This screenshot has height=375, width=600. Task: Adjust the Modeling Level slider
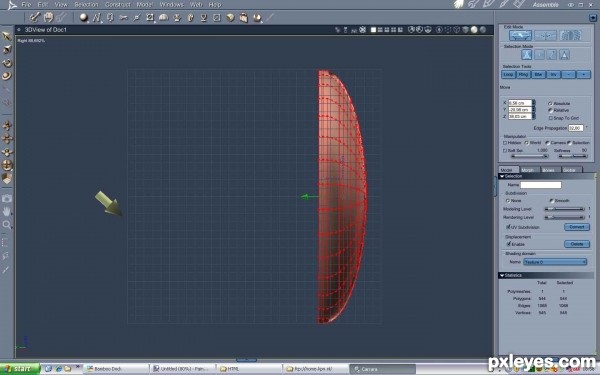coord(564,209)
